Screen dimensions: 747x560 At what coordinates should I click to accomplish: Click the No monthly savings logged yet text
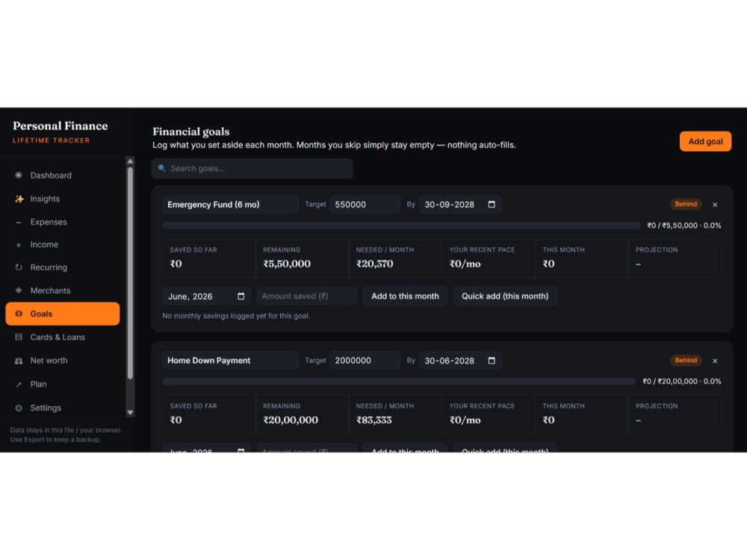(236, 316)
